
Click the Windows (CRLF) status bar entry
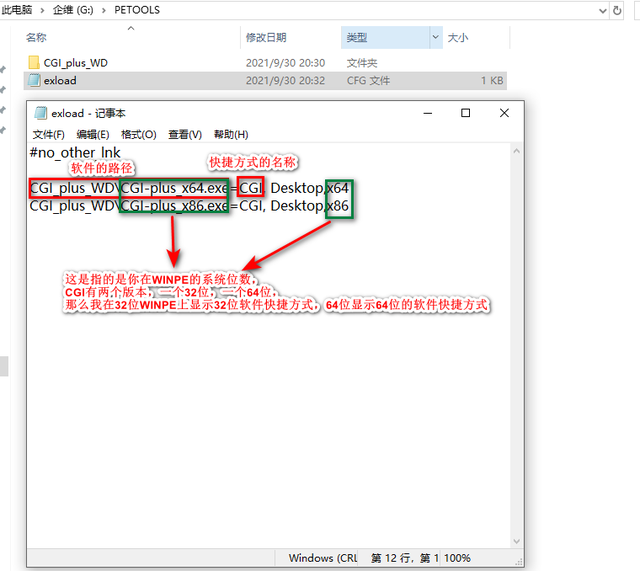click(x=323, y=558)
